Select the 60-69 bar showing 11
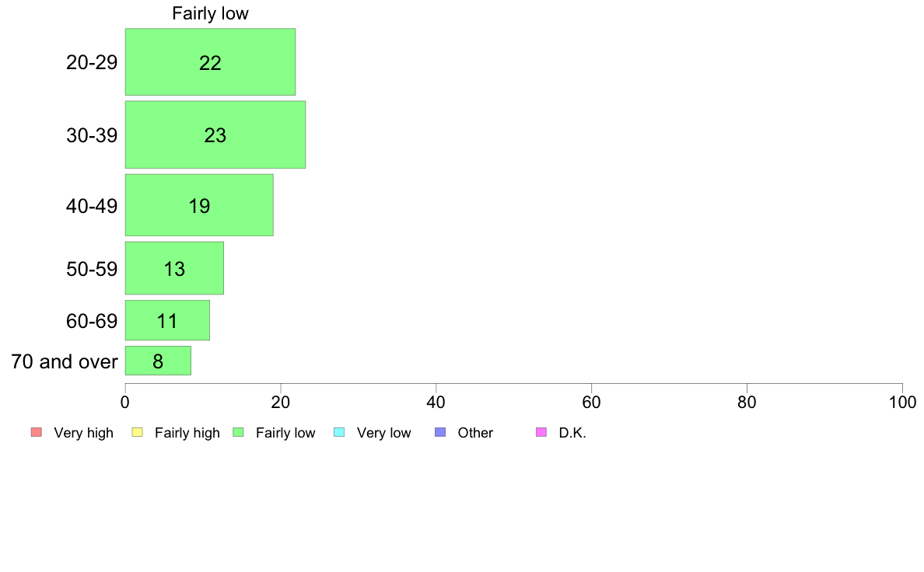This screenshot has height=572, width=924. click(x=167, y=320)
